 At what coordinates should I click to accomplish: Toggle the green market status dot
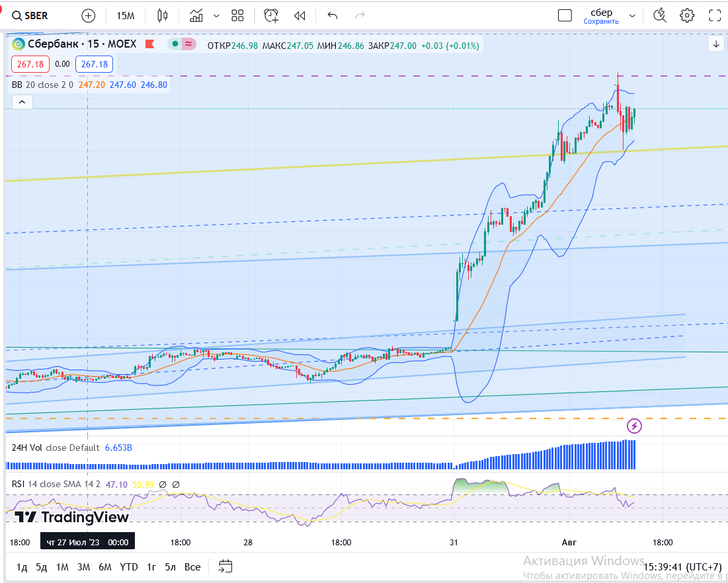coord(175,44)
